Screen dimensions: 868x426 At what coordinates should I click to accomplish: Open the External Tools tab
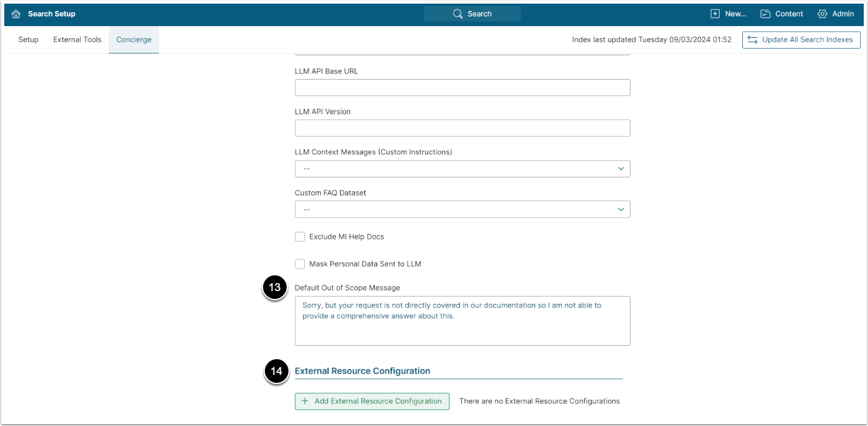[77, 40]
